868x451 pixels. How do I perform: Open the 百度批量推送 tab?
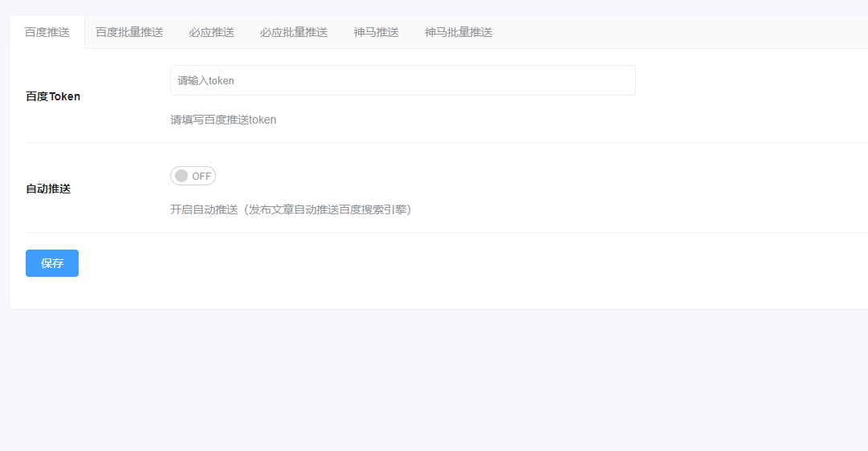click(x=129, y=32)
